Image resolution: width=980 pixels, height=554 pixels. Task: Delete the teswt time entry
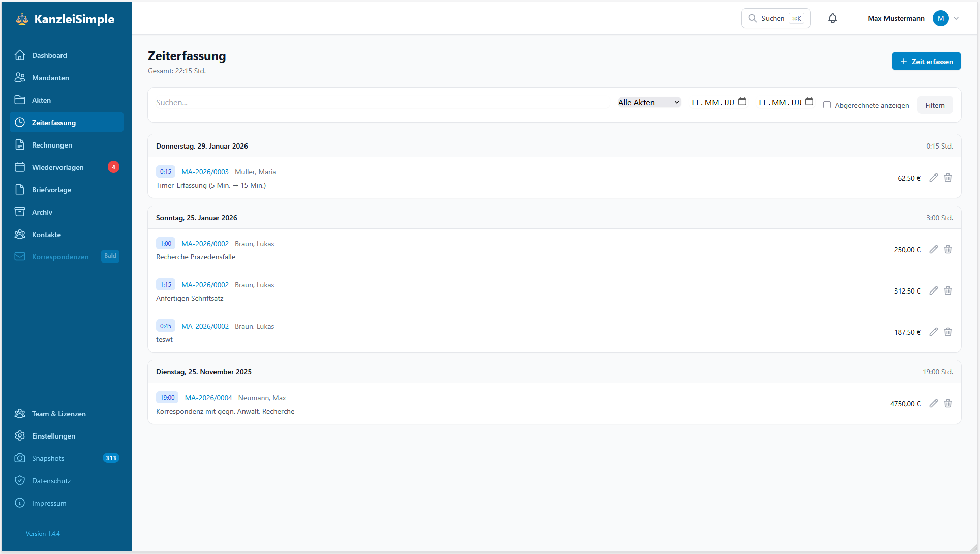pyautogui.click(x=948, y=332)
